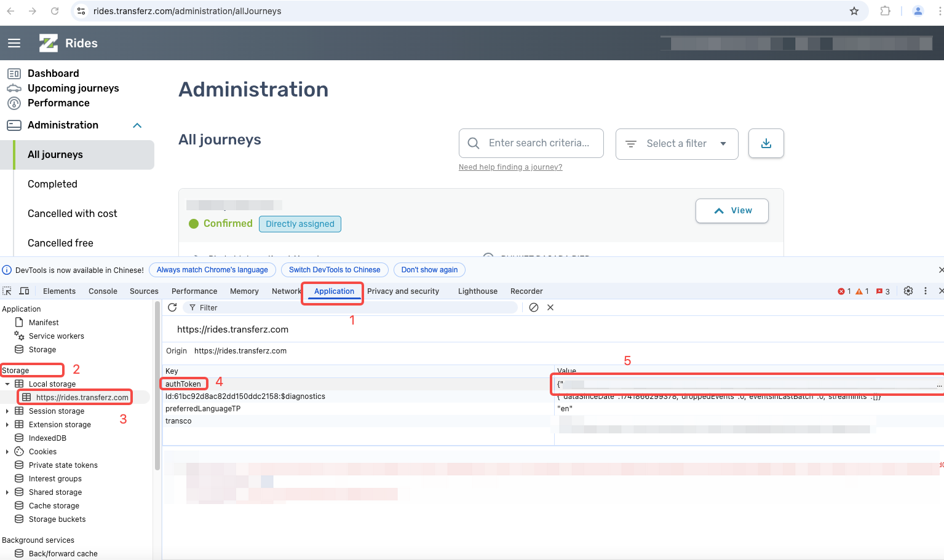Open the hamburger navigation menu
This screenshot has width=944, height=560.
click(14, 43)
